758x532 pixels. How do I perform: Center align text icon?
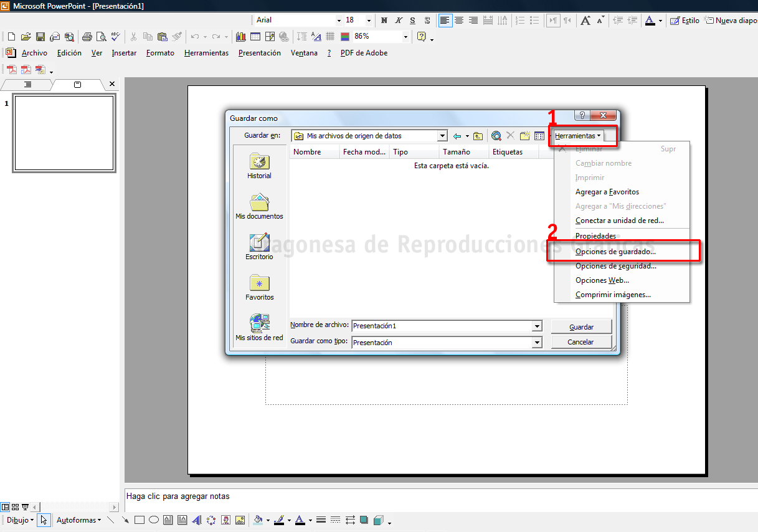tap(459, 21)
